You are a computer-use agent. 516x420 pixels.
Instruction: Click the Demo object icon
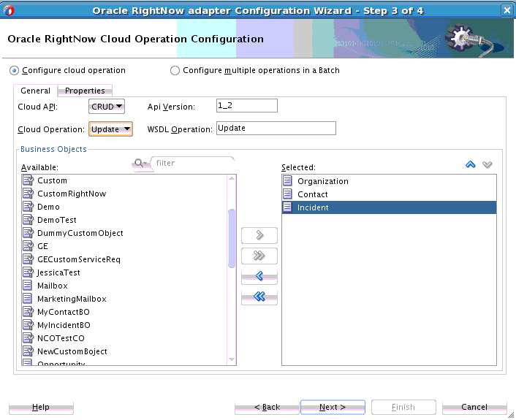pyautogui.click(x=28, y=207)
